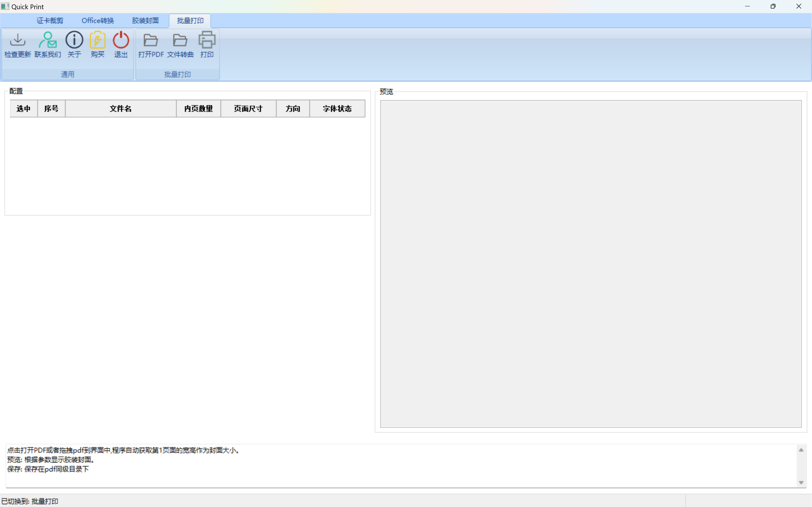This screenshot has width=812, height=507.
Task: Click the 字体状态 column header
Action: click(x=337, y=109)
